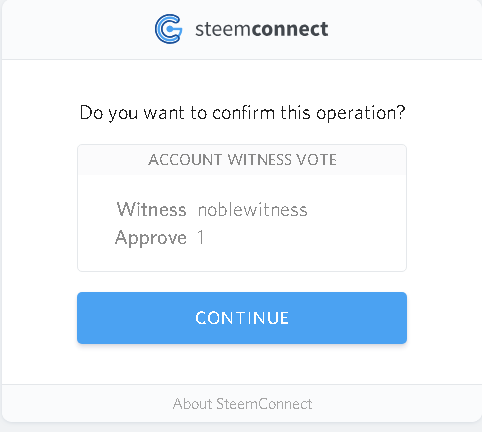This screenshot has width=482, height=432.
Task: Click the light steem part of wordmark
Action: [x=223, y=29]
